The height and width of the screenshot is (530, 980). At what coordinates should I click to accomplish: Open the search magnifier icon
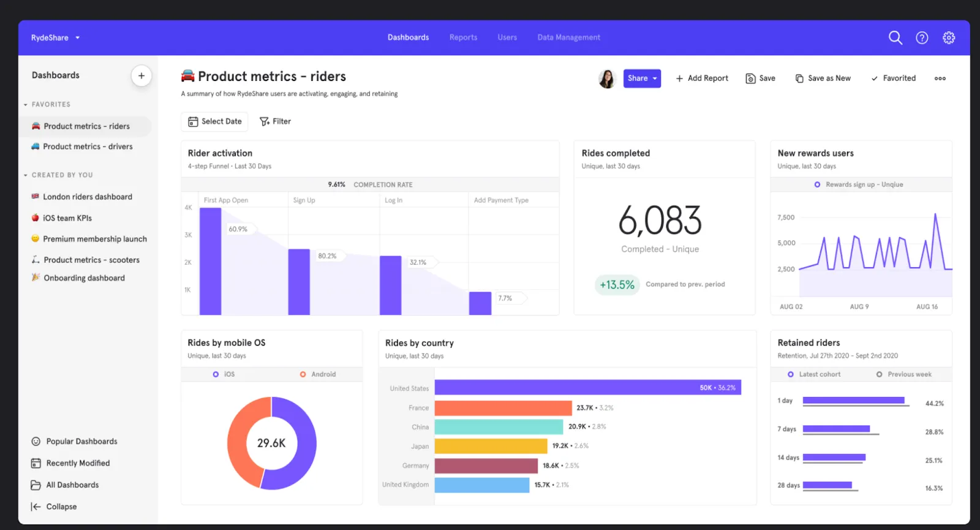click(895, 38)
